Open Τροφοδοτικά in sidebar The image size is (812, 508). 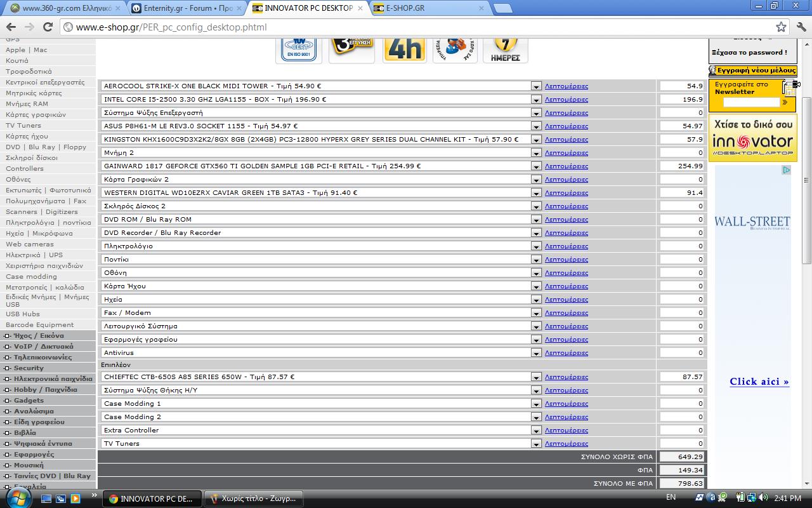[x=29, y=71]
